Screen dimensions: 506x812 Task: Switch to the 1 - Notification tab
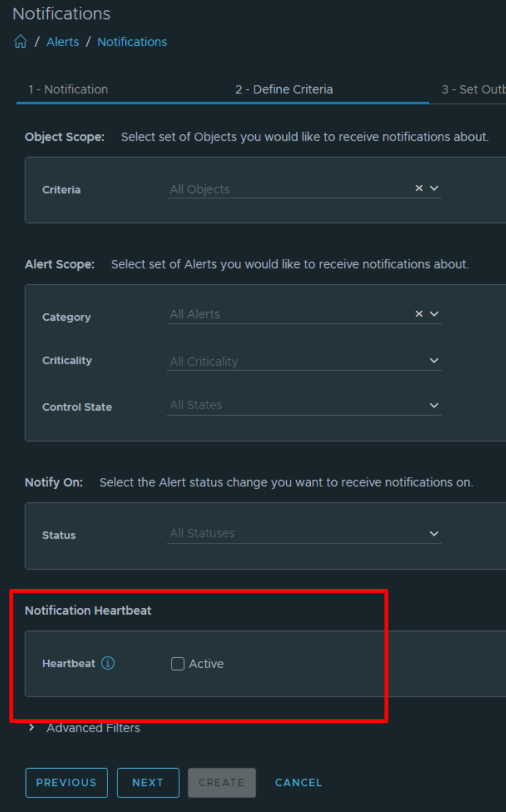(68, 89)
